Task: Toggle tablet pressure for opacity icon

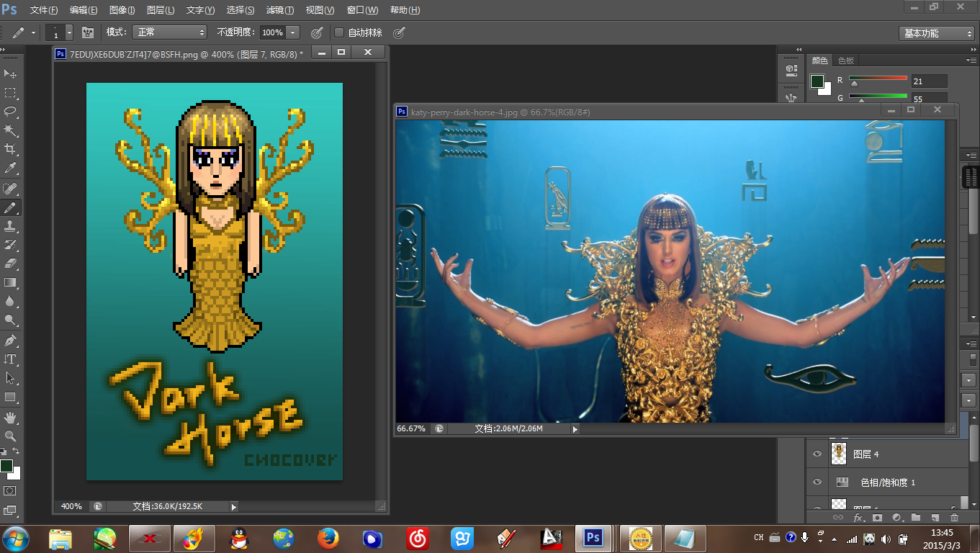Action: point(316,32)
